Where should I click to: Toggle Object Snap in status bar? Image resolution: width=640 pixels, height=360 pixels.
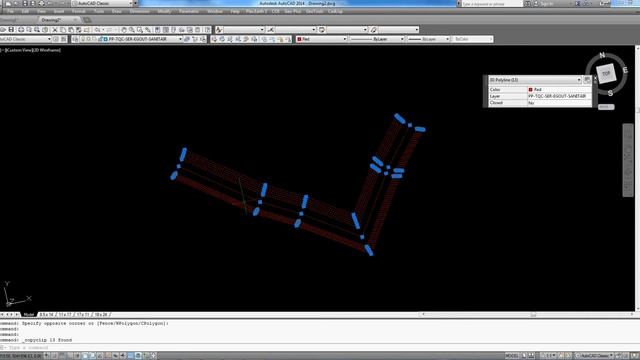point(85,356)
